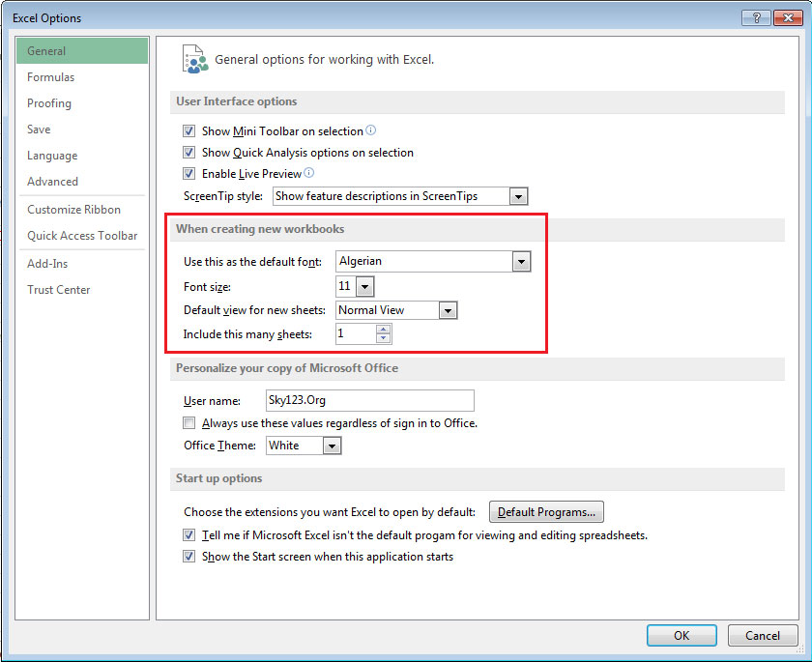Open the Default view for new sheets dropdown
The width and height of the screenshot is (812, 662).
click(447, 310)
